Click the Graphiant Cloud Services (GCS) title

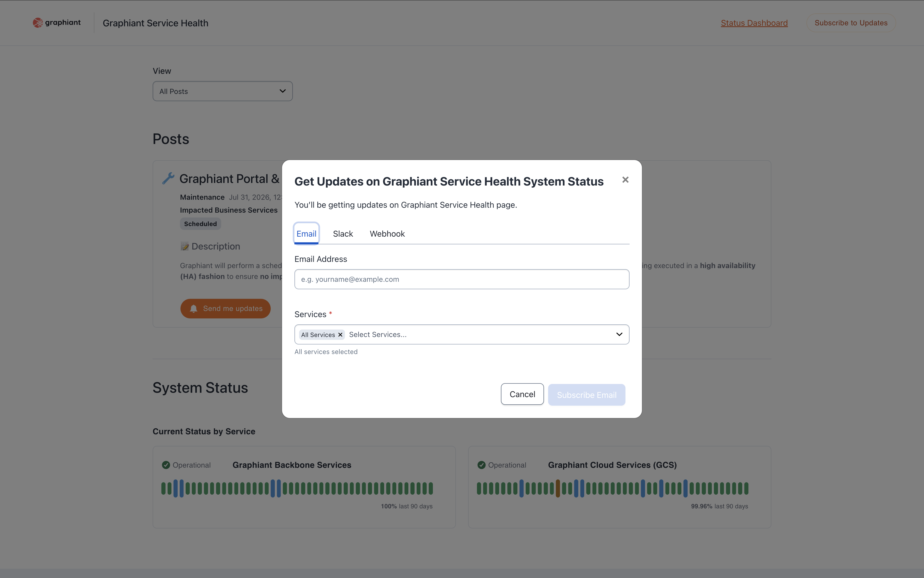pos(612,465)
